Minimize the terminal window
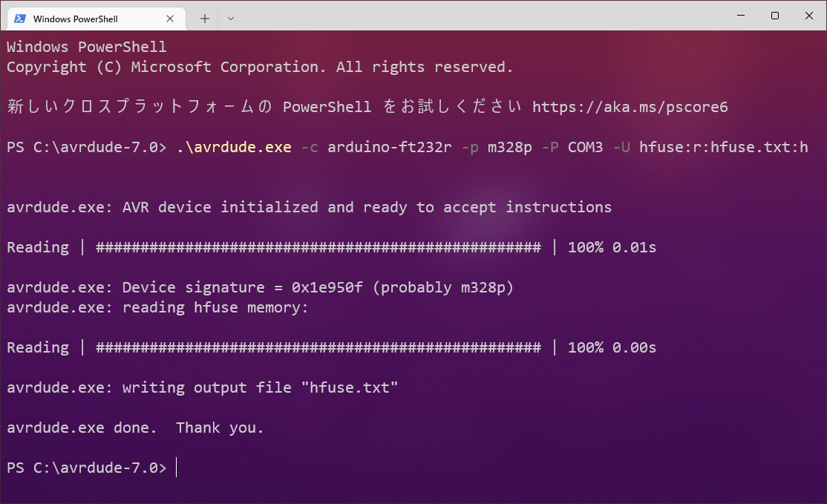This screenshot has height=504, width=827. (x=740, y=16)
